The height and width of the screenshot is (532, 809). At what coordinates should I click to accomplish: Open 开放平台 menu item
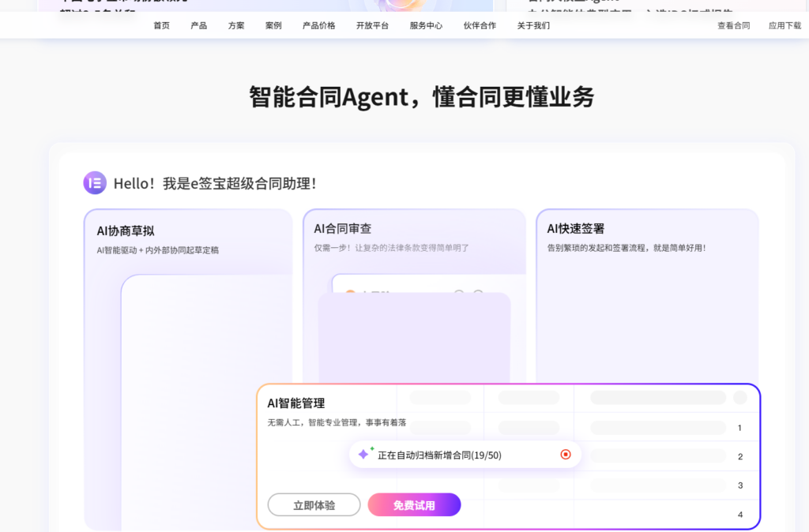(373, 25)
